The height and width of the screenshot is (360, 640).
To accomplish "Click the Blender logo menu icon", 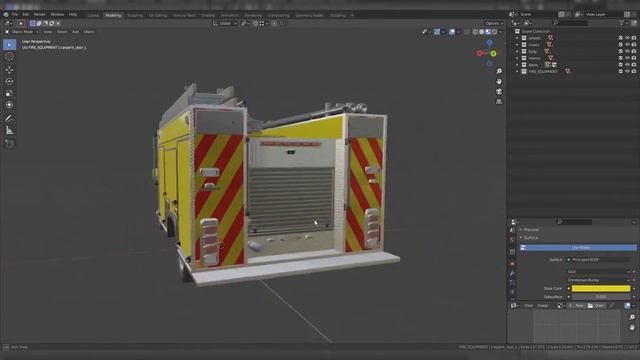I will [6, 15].
